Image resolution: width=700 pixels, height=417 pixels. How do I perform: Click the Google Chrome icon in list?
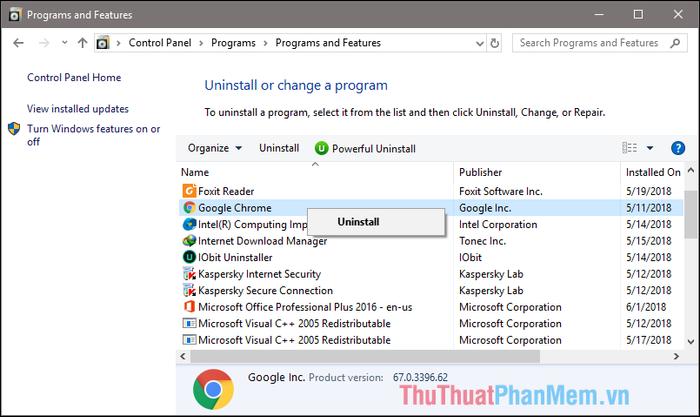189,208
